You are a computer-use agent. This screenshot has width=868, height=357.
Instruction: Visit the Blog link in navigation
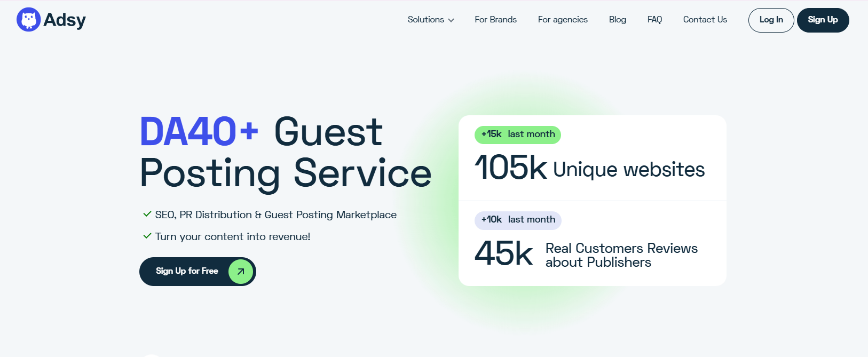(617, 20)
